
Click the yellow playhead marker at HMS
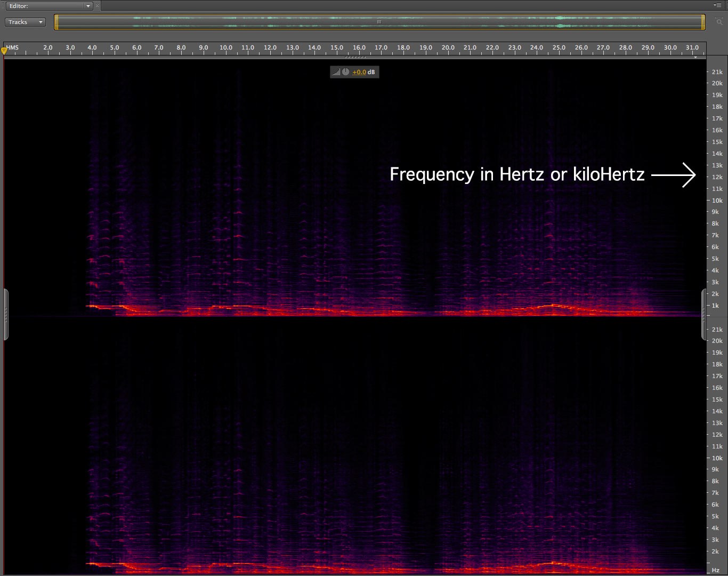coord(4,51)
